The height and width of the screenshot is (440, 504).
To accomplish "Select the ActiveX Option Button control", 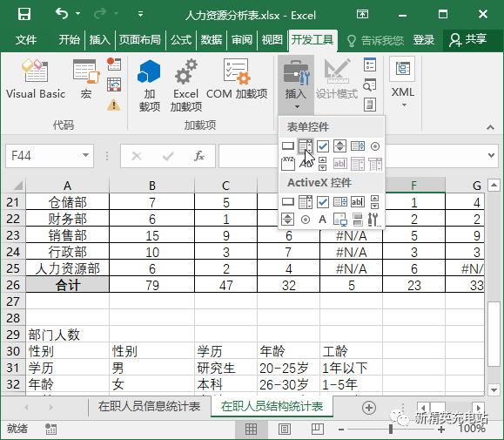I will pyautogui.click(x=306, y=220).
